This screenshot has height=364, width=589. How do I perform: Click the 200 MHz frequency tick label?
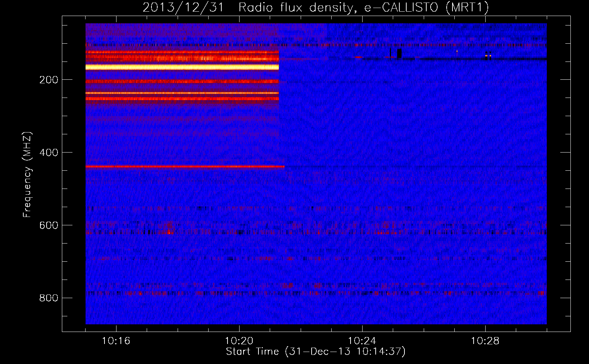tap(49, 80)
